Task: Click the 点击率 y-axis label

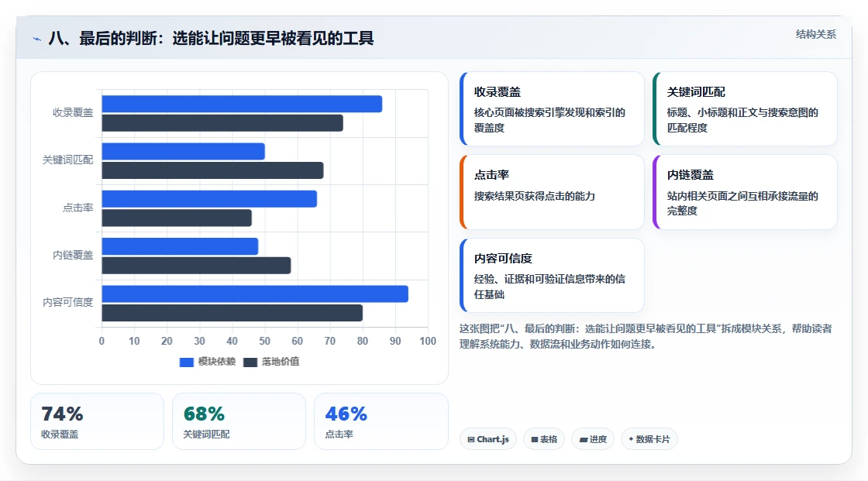Action: tap(77, 208)
